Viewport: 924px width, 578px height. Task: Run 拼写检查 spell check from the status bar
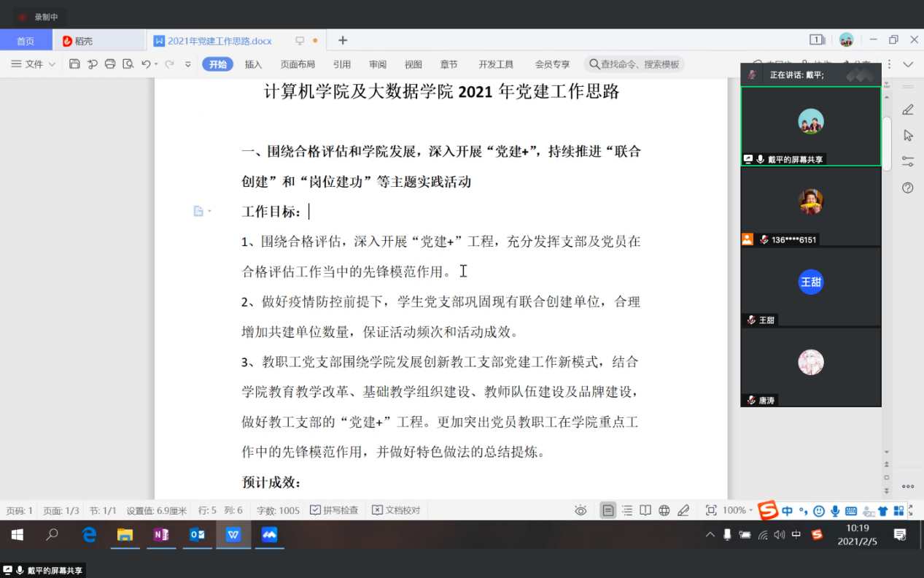pos(334,510)
